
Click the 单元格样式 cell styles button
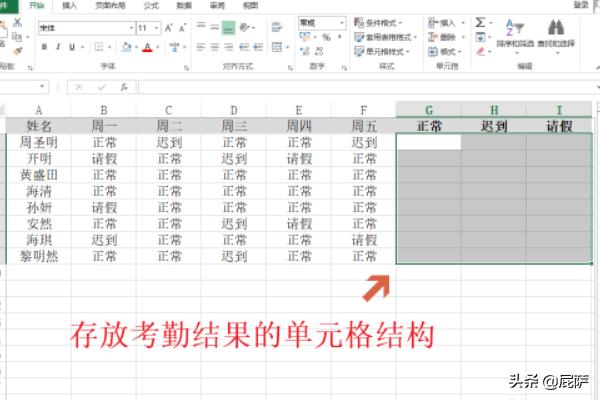click(381, 52)
